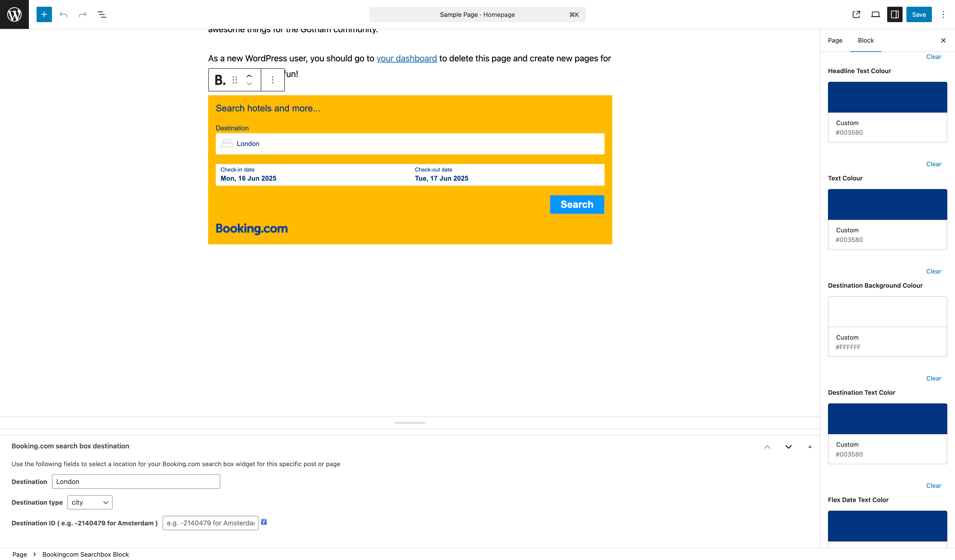955x560 pixels.
Task: Move destination meta box down
Action: (x=788, y=447)
